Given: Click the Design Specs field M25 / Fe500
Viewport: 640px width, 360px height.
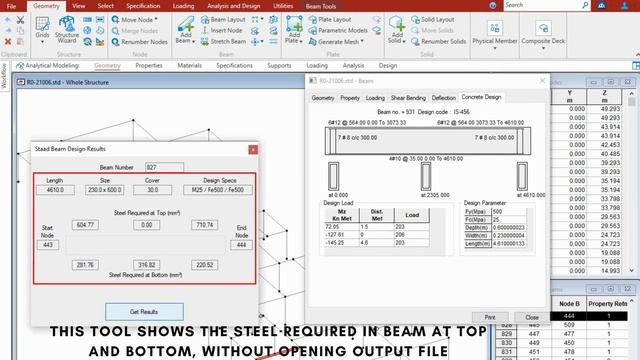Looking at the screenshot, I should (218, 190).
